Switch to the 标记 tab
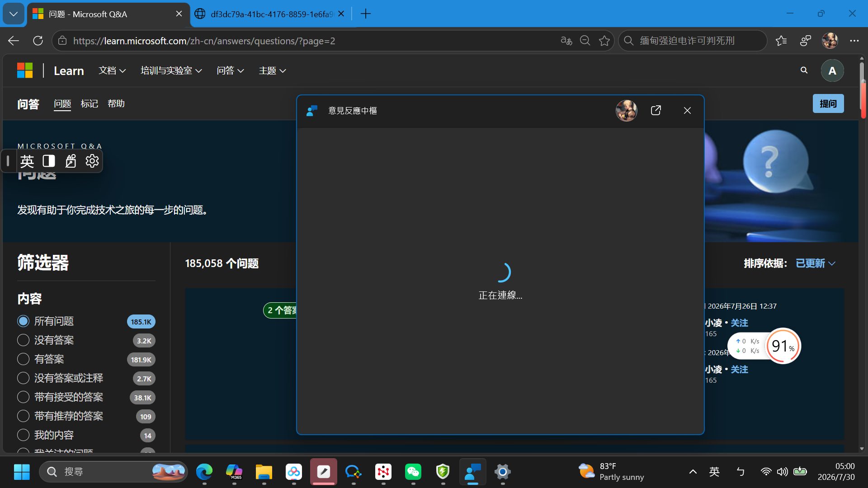 click(89, 104)
